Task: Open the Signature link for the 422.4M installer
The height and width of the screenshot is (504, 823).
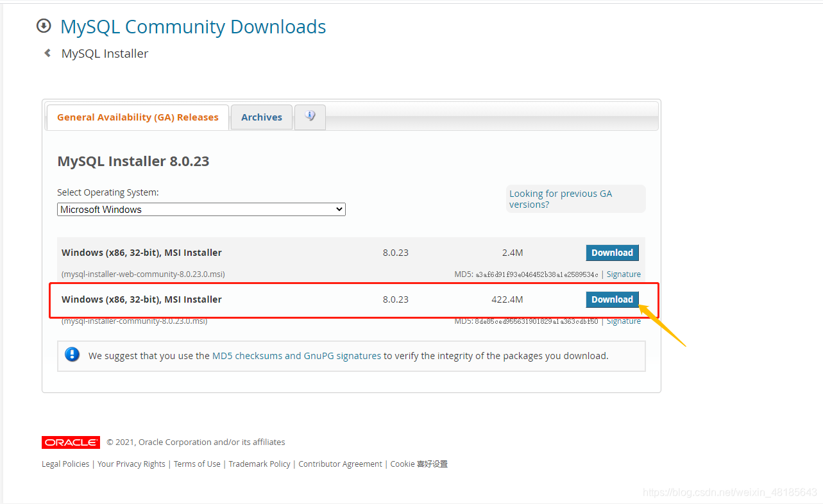Action: pos(624,321)
